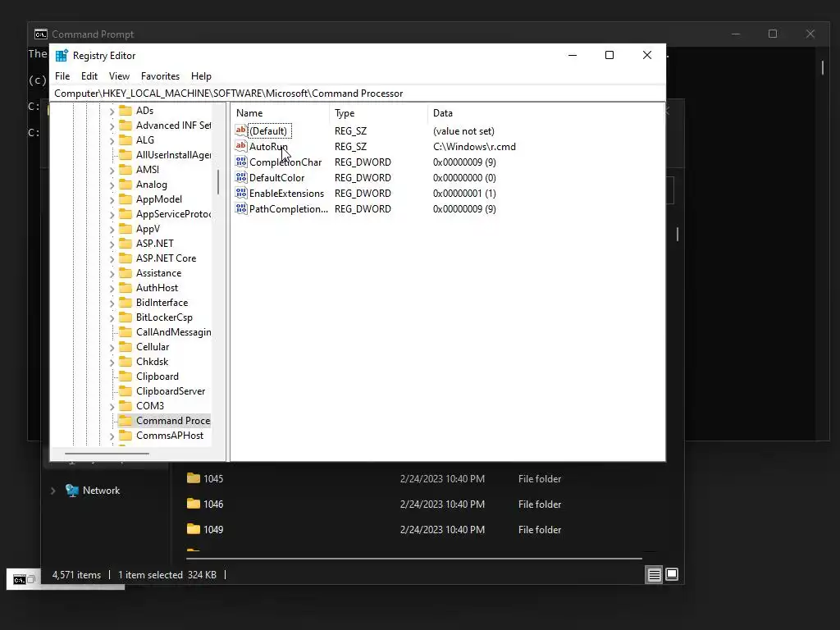Click the registry tree horizontal scrollbar
840x630 pixels.
pyautogui.click(x=107, y=454)
